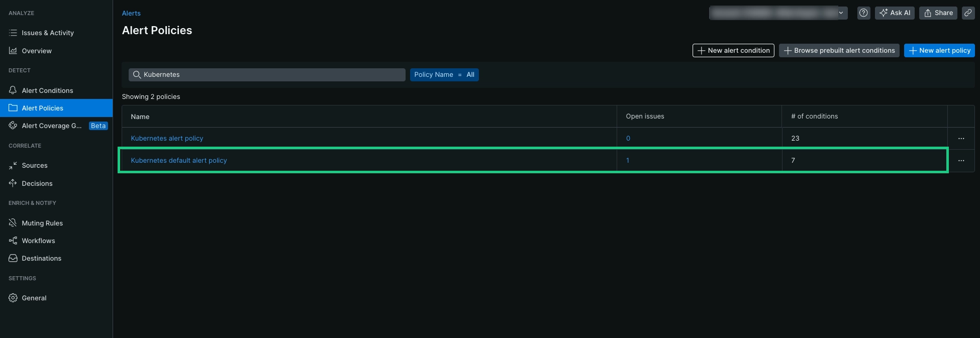Screen dimensions: 980x338
Task: Click the help question mark icon
Action: [863, 13]
